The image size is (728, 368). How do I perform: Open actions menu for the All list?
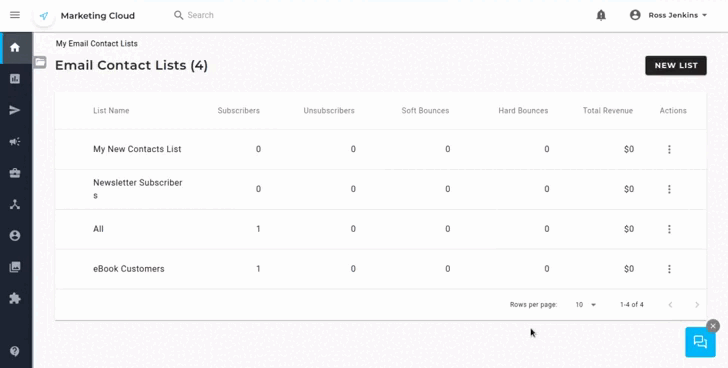669,229
